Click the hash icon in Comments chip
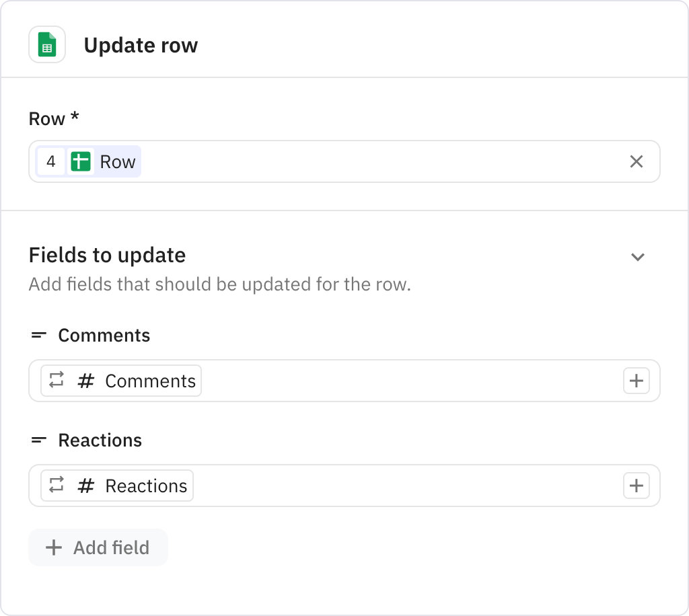Image resolution: width=689 pixels, height=616 pixels. pos(86,381)
